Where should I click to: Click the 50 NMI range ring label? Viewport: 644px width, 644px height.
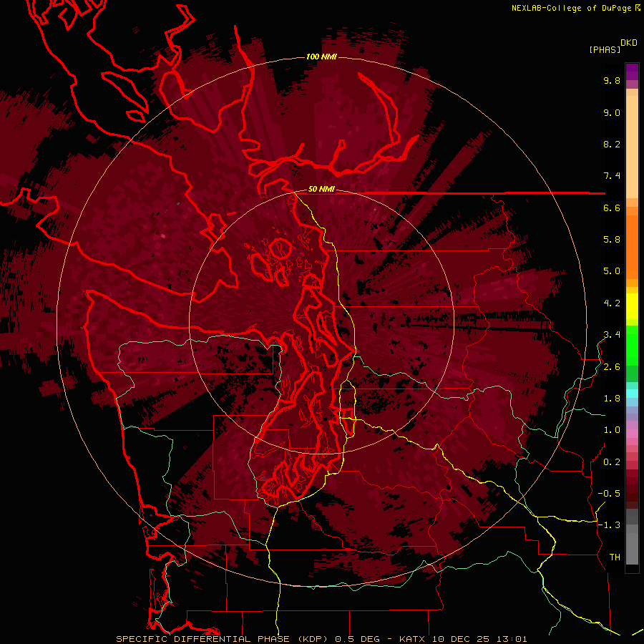coord(321,190)
